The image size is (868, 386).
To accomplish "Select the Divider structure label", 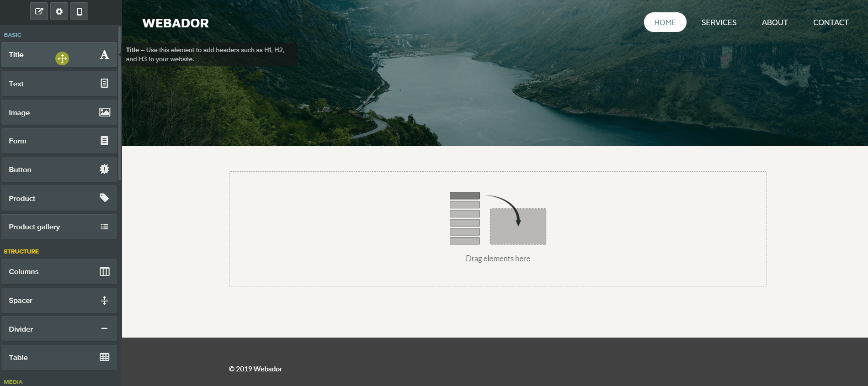I will click(21, 329).
